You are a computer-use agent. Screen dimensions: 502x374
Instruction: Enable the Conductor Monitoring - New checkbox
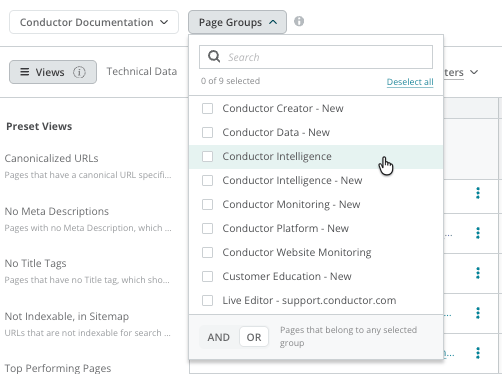coord(207,204)
